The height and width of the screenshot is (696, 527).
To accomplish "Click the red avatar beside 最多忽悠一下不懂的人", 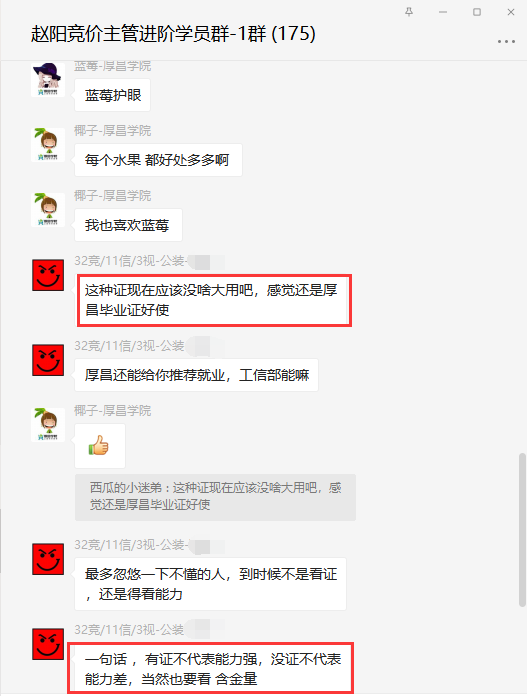I will (x=48, y=559).
